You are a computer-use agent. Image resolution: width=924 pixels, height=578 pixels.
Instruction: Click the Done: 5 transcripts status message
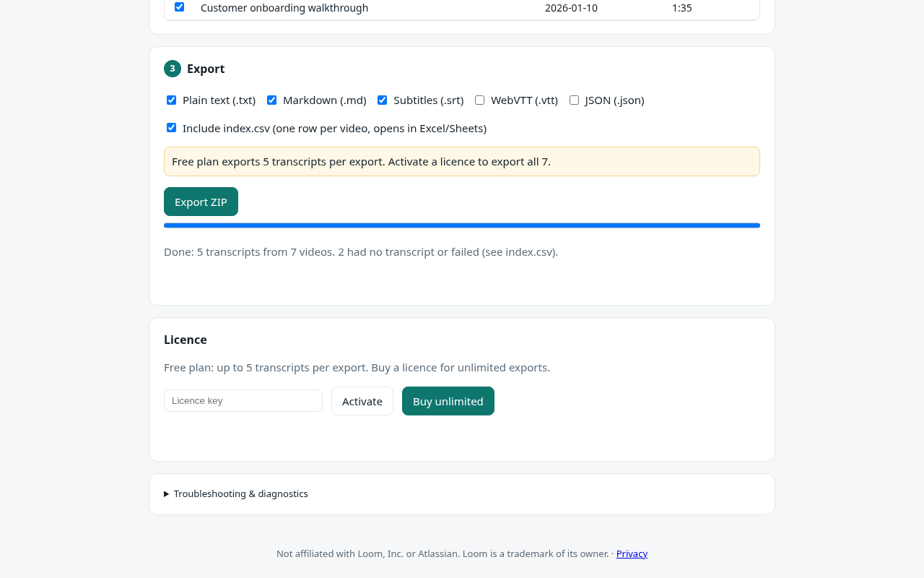pos(361,251)
